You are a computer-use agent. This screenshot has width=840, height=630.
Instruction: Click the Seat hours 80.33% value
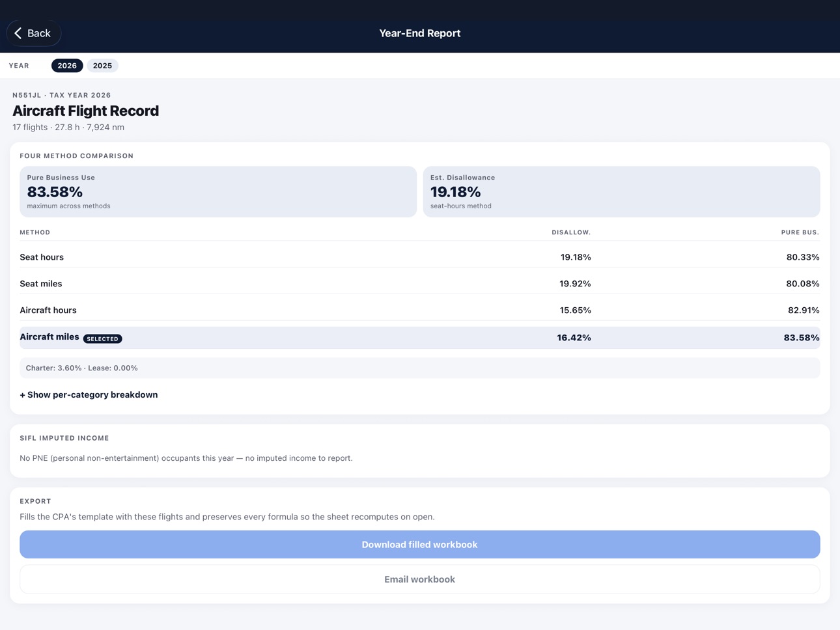(x=803, y=257)
